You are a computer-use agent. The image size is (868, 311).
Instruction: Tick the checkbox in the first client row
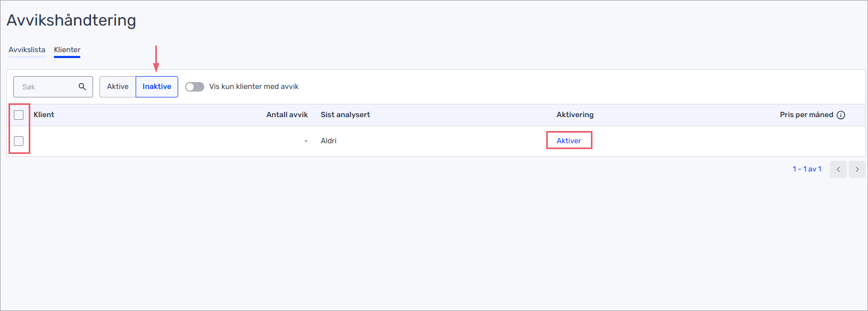click(x=19, y=141)
